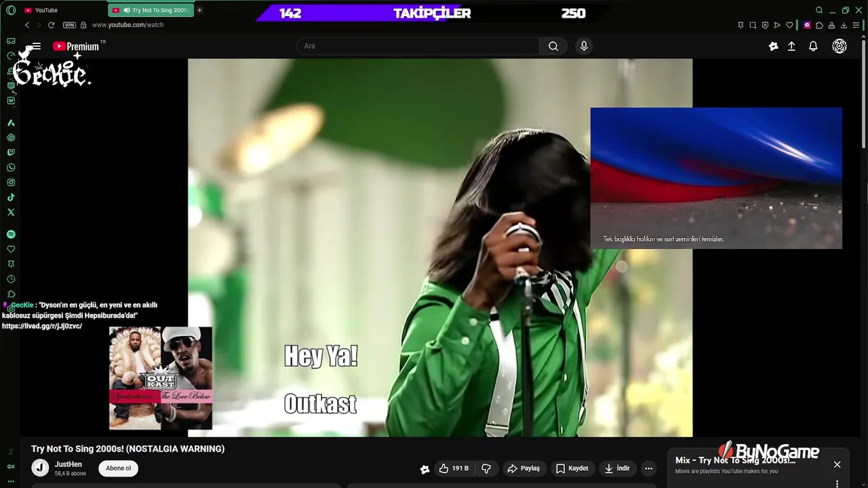Open ChatGPT from the sidebar
Screen dimensions: 868x488
(11, 138)
